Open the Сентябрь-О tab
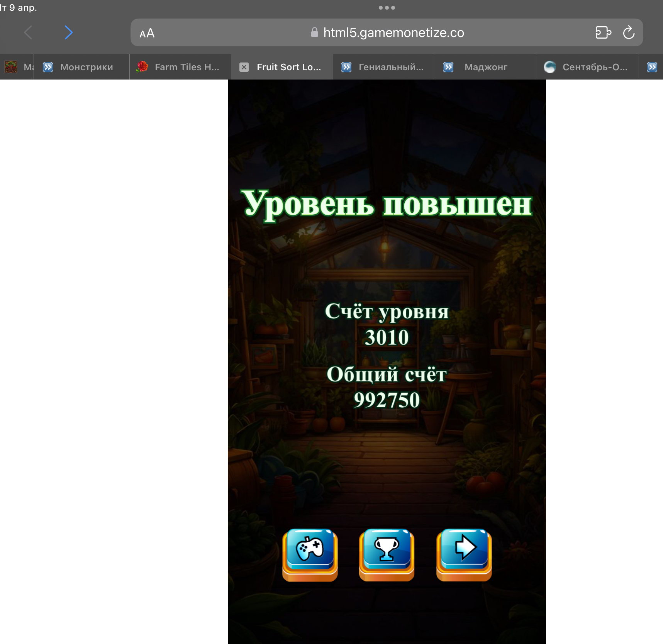Screen dimensions: 663x644 [595, 66]
